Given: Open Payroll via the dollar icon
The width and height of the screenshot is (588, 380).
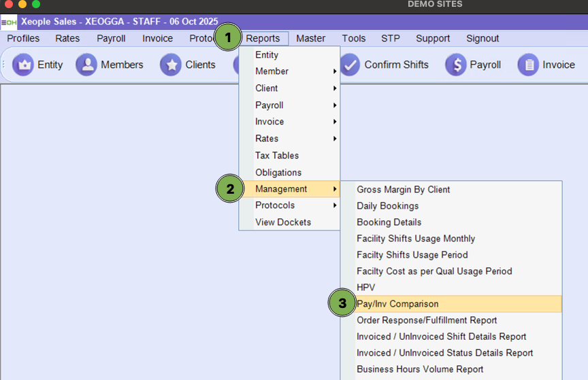Looking at the screenshot, I should coord(456,65).
